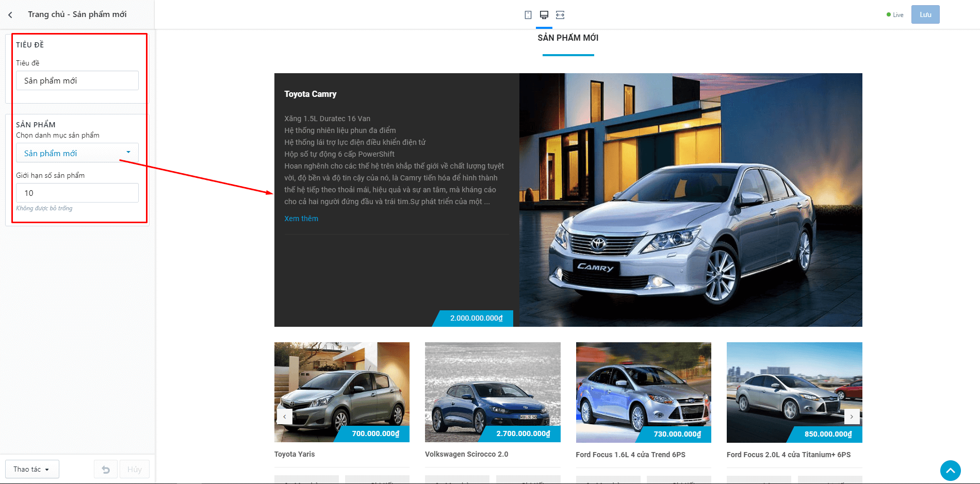The image size is (980, 484).
Task: Open the Xem thêm link
Action: [x=301, y=219]
